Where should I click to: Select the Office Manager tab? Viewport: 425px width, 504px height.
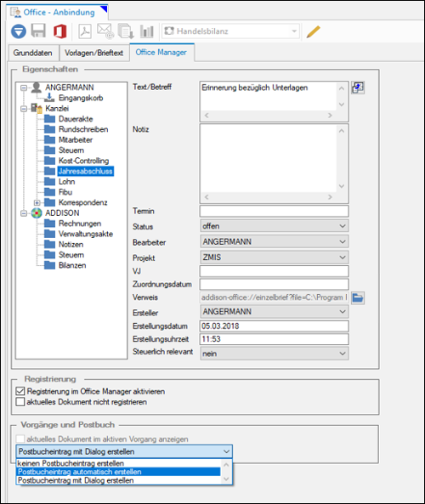point(161,52)
